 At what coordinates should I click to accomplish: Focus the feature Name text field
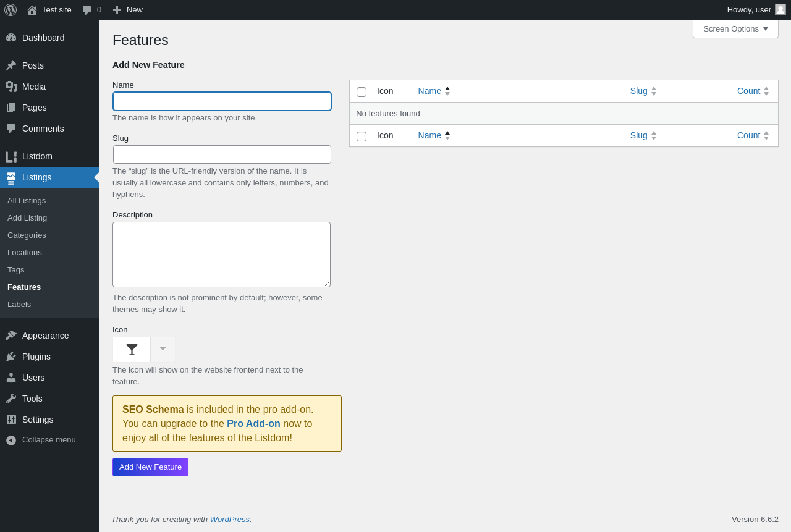[x=222, y=101]
